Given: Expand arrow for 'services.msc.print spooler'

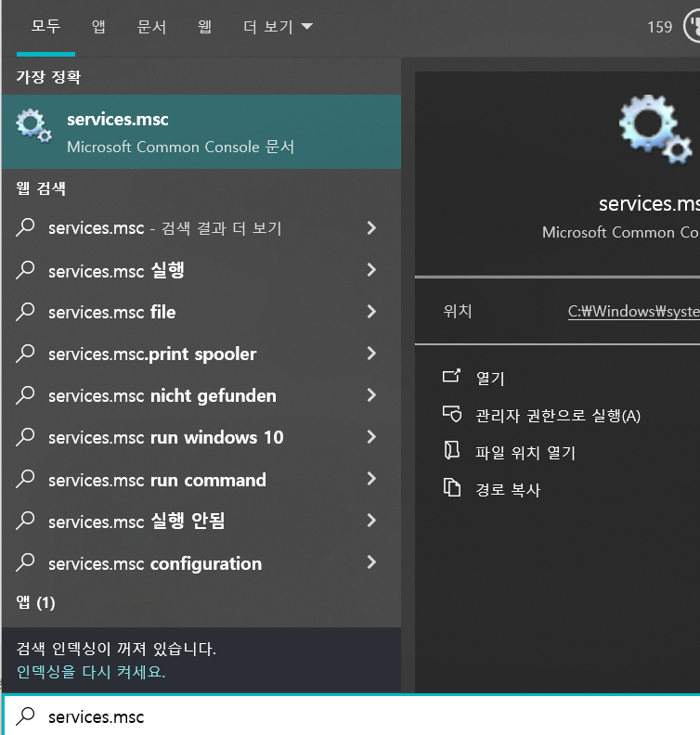Looking at the screenshot, I should click(371, 353).
